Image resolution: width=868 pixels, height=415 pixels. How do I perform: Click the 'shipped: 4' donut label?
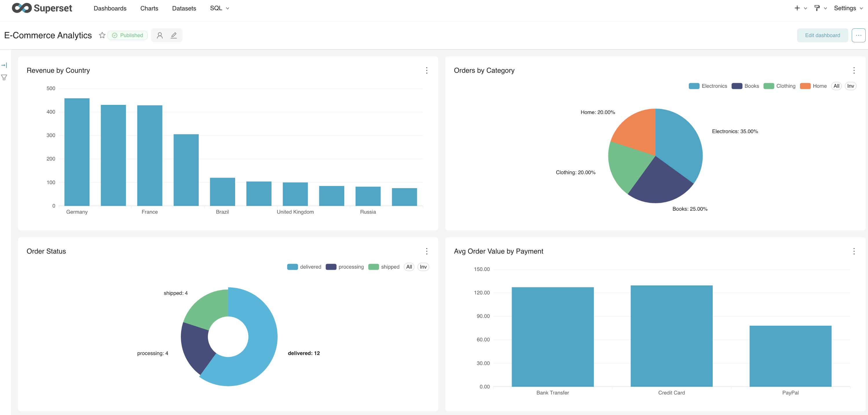[175, 293]
